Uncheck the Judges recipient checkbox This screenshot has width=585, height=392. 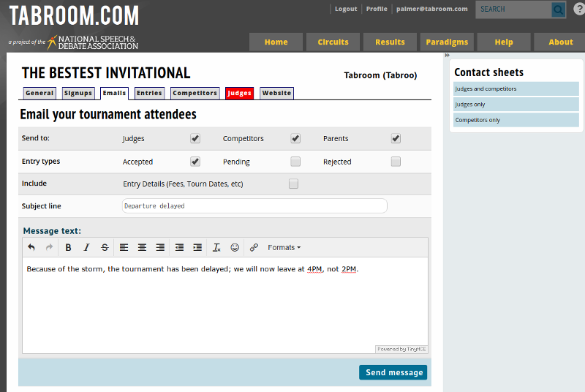(195, 138)
